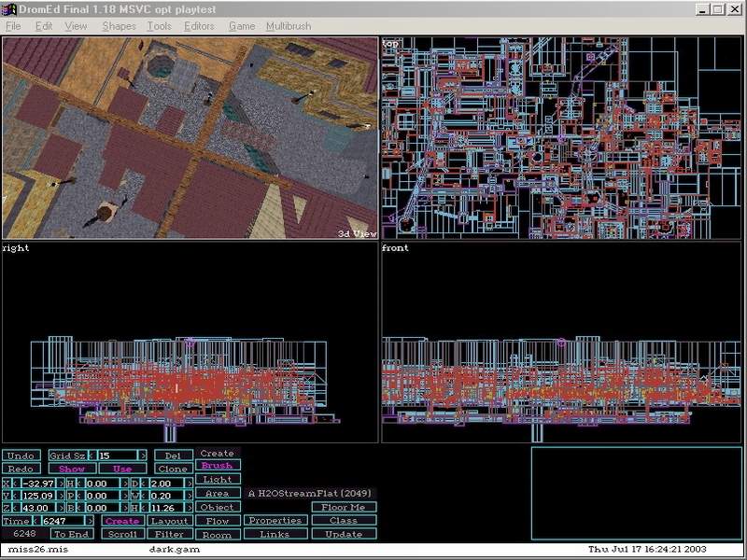Viewport: 747px width, 560px height.
Task: Click the D field showing 2.00
Action: [166, 483]
